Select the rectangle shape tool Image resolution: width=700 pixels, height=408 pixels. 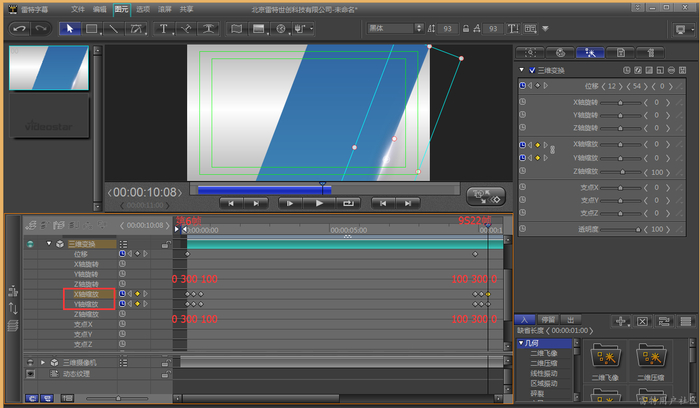click(90, 29)
